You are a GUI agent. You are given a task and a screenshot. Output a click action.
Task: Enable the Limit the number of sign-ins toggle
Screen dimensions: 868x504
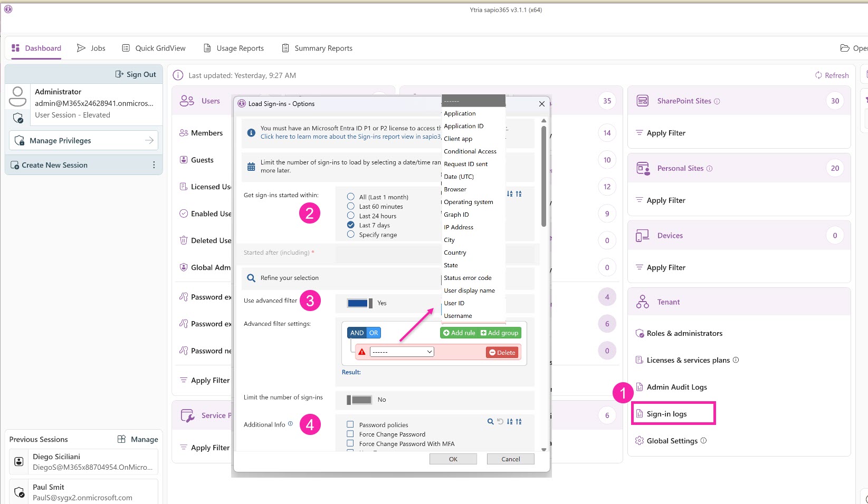pyautogui.click(x=359, y=400)
